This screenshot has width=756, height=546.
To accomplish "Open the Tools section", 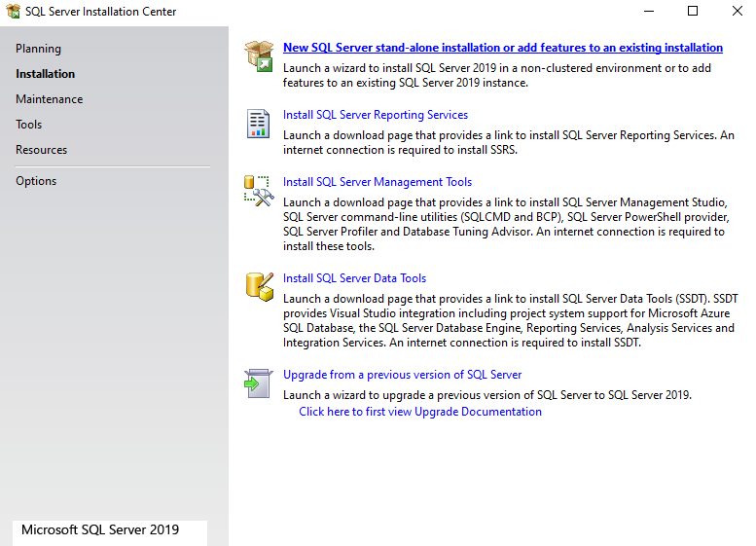I will tap(28, 125).
